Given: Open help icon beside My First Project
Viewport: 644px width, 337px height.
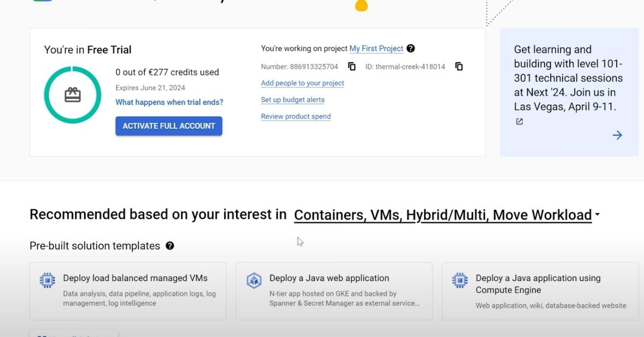Looking at the screenshot, I should [x=411, y=48].
